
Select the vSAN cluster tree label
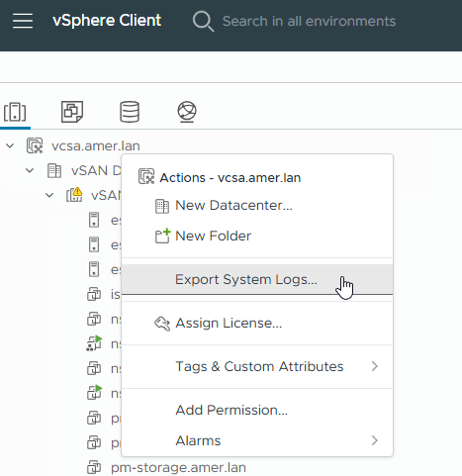pos(106,195)
